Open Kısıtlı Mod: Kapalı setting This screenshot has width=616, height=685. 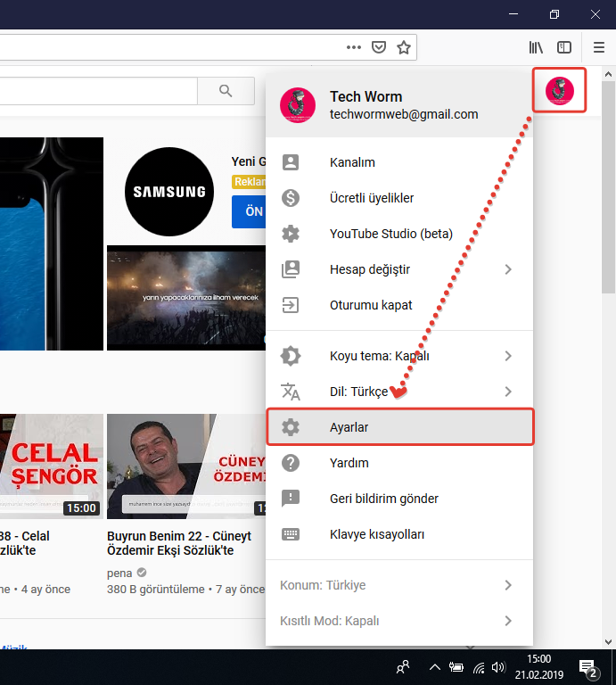click(x=399, y=621)
